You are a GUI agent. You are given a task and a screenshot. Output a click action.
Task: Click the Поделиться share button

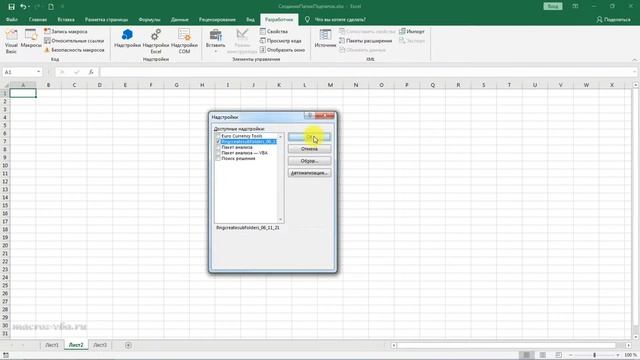coord(613,20)
